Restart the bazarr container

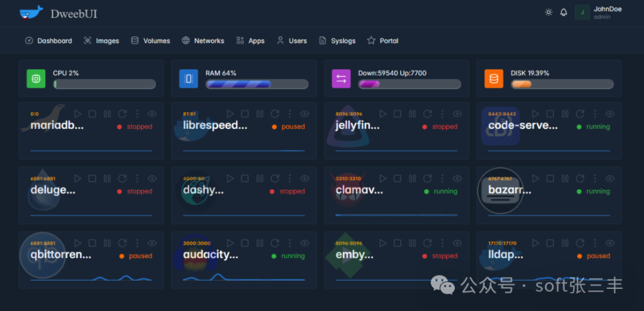(x=580, y=178)
